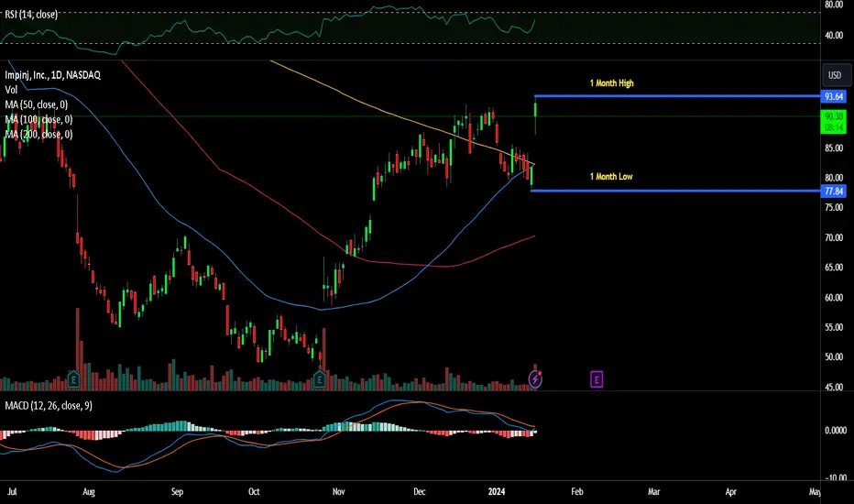Click the 1 Month Low text label

611,177
